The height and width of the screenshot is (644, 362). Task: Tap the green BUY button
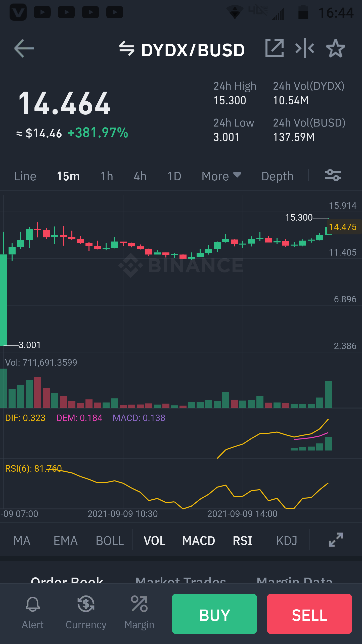click(x=214, y=614)
